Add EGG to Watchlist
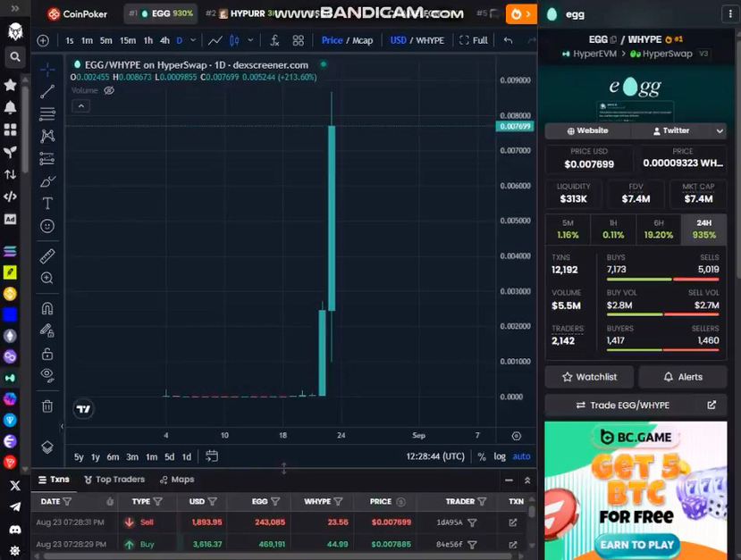The image size is (741, 560). [589, 377]
